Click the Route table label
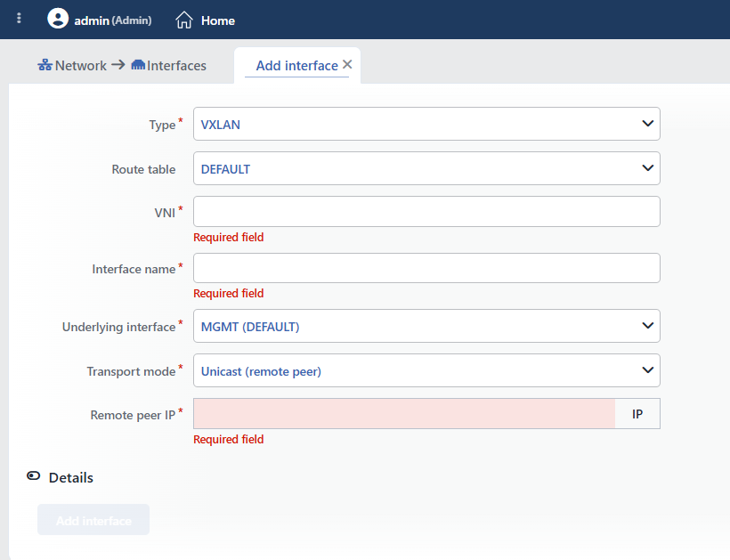 coord(143,169)
